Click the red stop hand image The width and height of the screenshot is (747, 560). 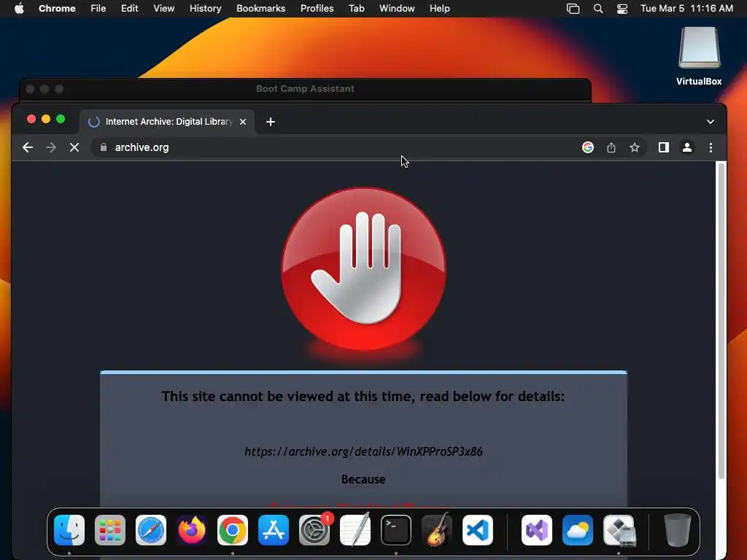363,270
